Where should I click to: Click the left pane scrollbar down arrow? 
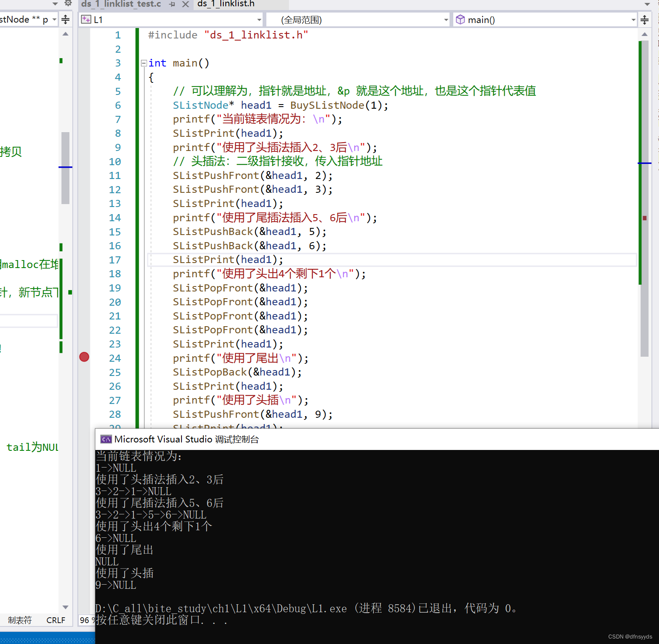(65, 607)
